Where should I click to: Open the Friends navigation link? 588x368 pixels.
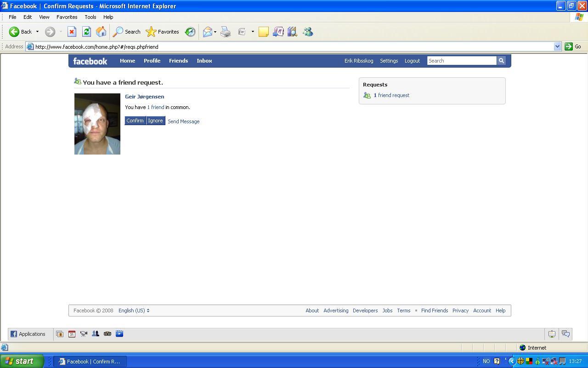178,61
